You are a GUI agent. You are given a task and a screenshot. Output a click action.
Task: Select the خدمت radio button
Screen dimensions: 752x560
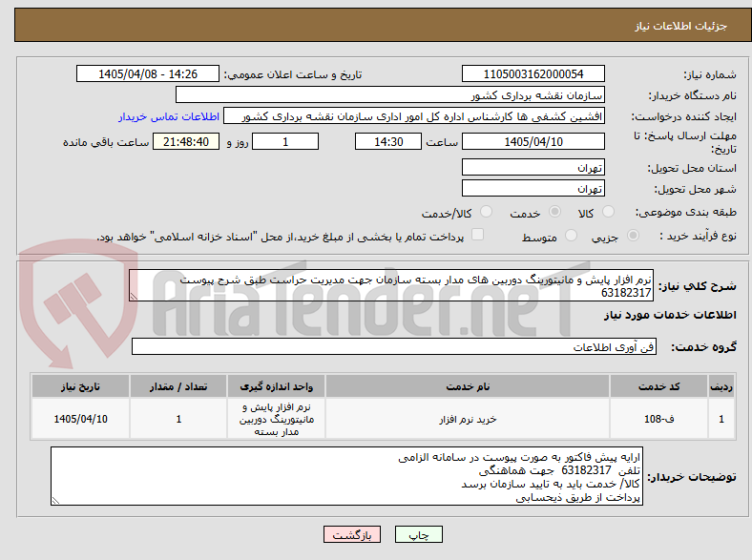[554, 212]
